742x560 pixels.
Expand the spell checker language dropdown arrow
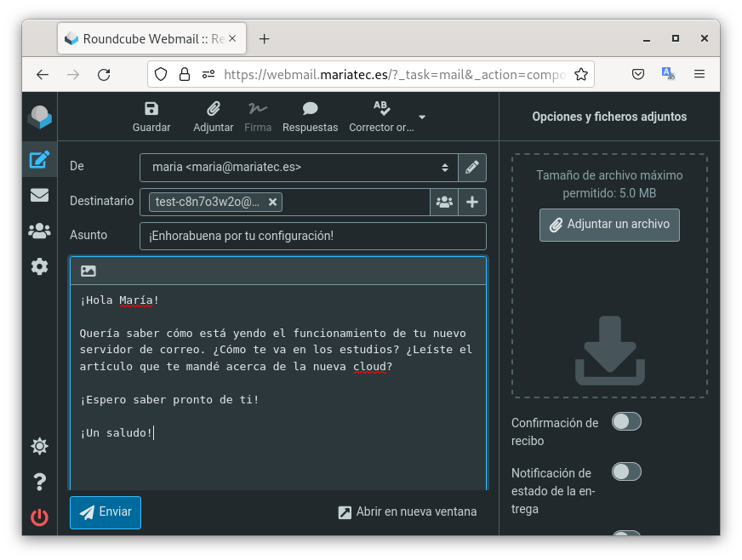pos(422,117)
